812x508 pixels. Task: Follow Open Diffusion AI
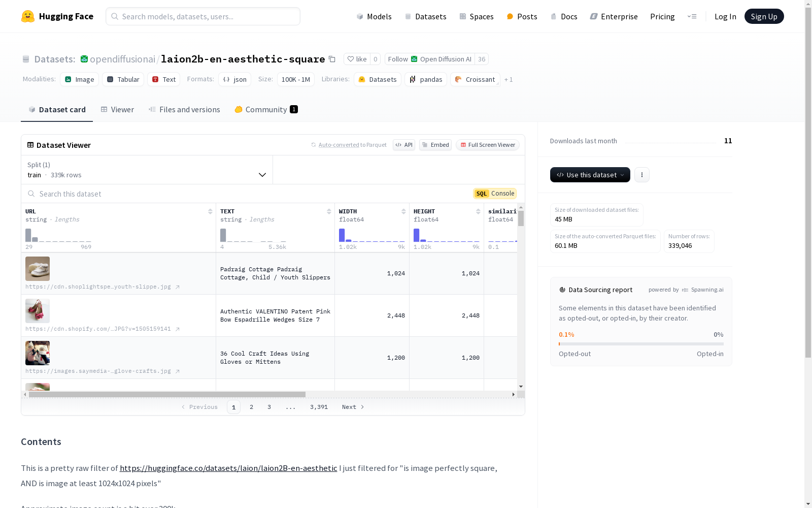[430, 59]
